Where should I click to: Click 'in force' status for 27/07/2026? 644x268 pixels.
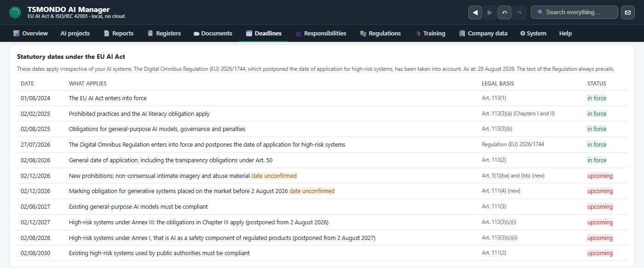coord(597,144)
